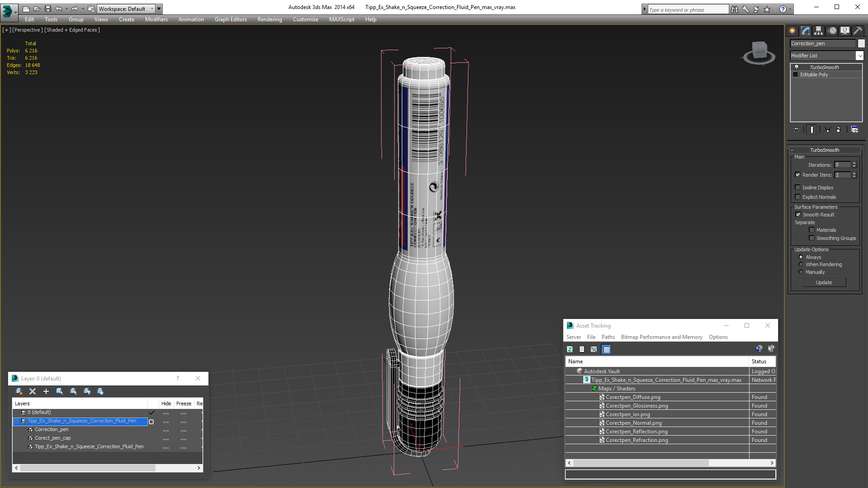Click Configure Modifier Sets icon
The height and width of the screenshot is (488, 868).
(x=854, y=130)
